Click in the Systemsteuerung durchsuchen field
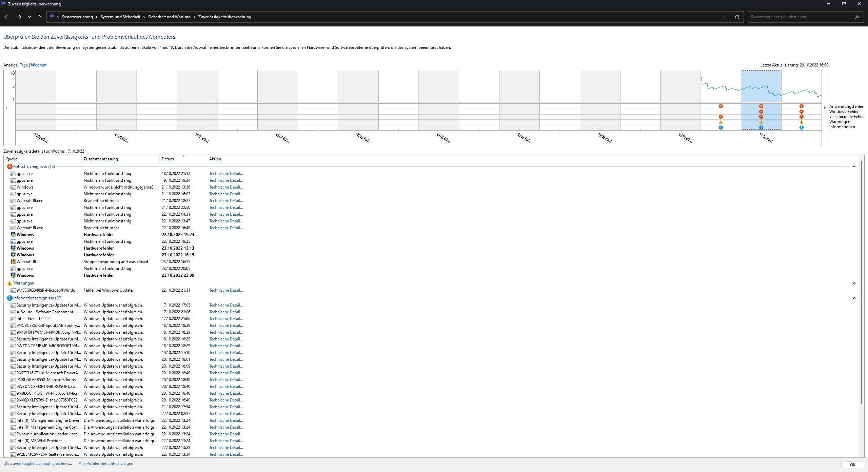This screenshot has width=868, height=472. 800,17
